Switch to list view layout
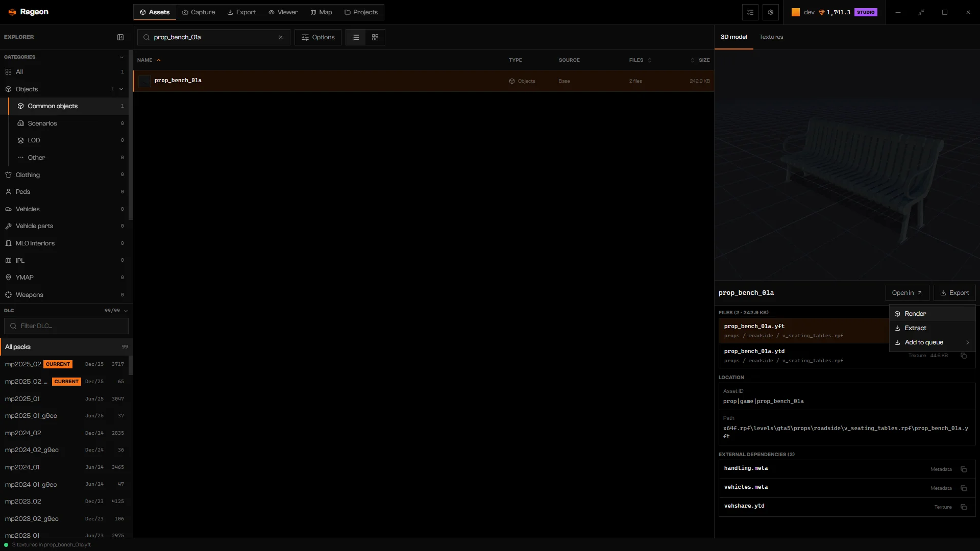The height and width of the screenshot is (551, 980). tap(356, 37)
